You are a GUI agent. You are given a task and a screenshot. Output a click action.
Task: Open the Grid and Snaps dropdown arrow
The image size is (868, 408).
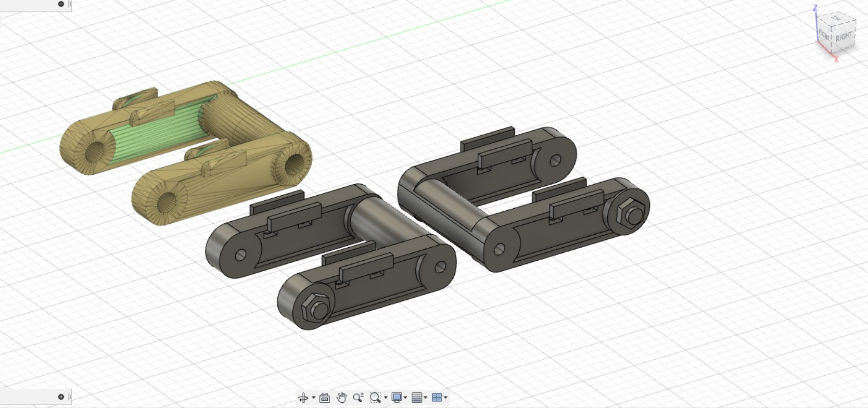[x=426, y=398]
